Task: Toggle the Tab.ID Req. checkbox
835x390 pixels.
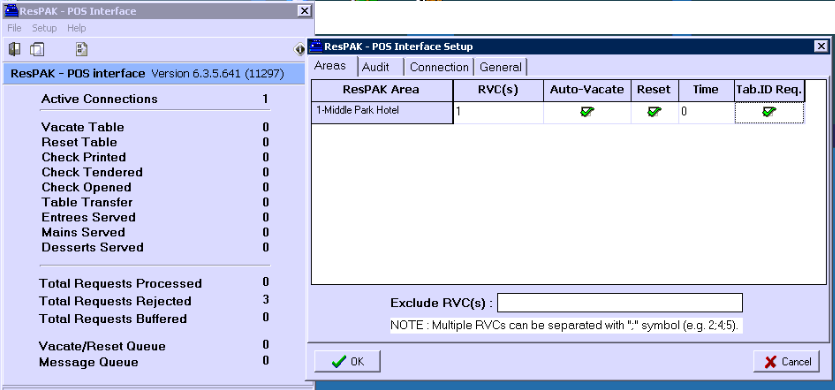Action: (769, 112)
